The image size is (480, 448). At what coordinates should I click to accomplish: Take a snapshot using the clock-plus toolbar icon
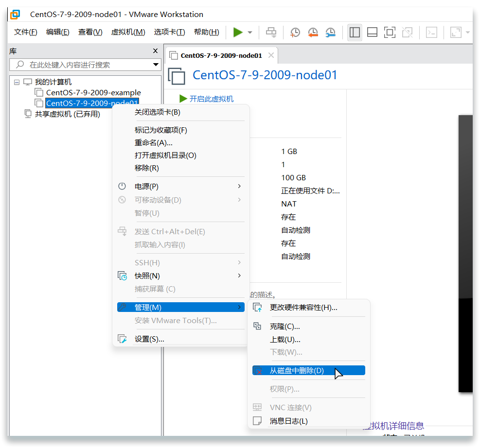click(x=295, y=32)
